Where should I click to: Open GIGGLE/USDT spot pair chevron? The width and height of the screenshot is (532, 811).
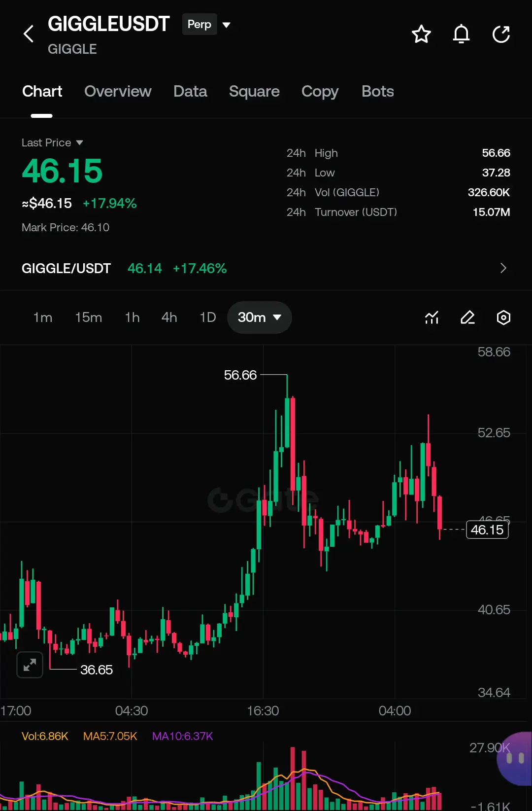[503, 268]
